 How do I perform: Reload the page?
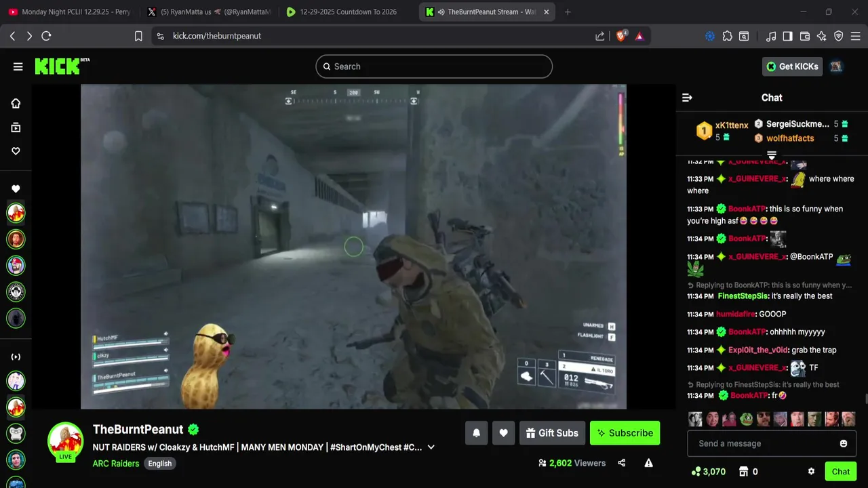46,36
